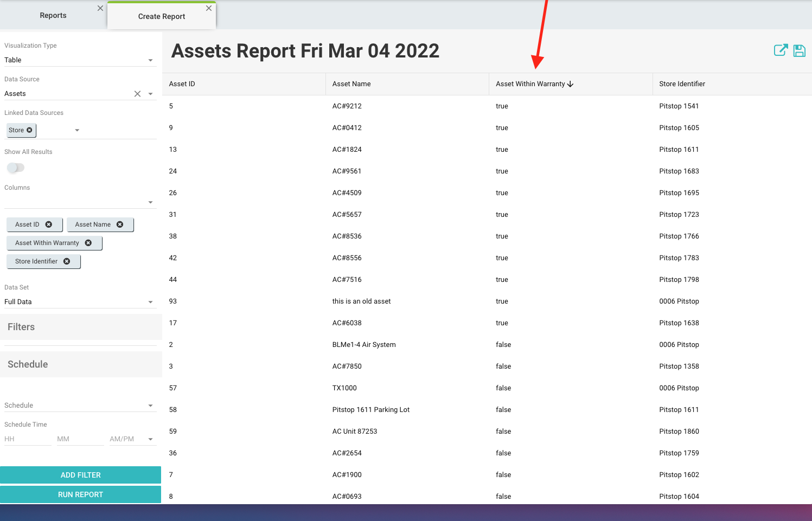Open the Visualization Type dropdown

tap(80, 60)
